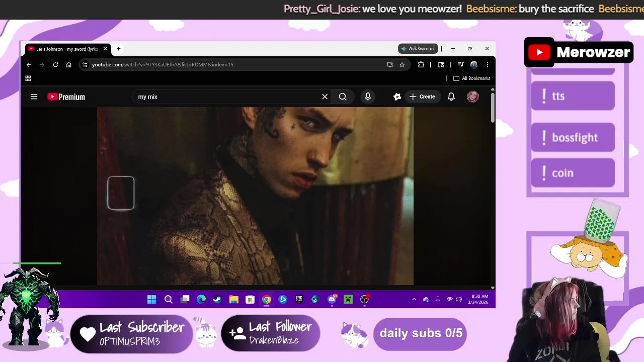Click Last Follower DrakenBlaze panel
Viewport: 644px width, 362px height.
point(271,333)
